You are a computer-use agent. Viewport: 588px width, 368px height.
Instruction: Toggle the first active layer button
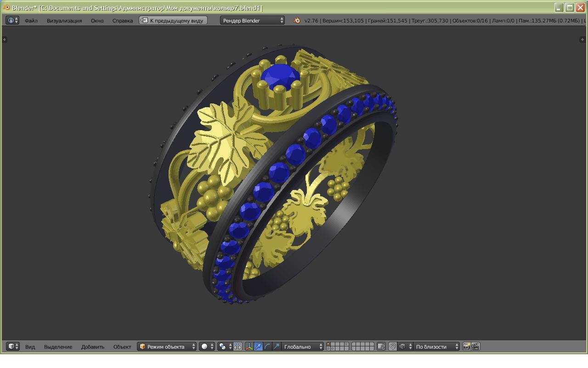pos(329,345)
